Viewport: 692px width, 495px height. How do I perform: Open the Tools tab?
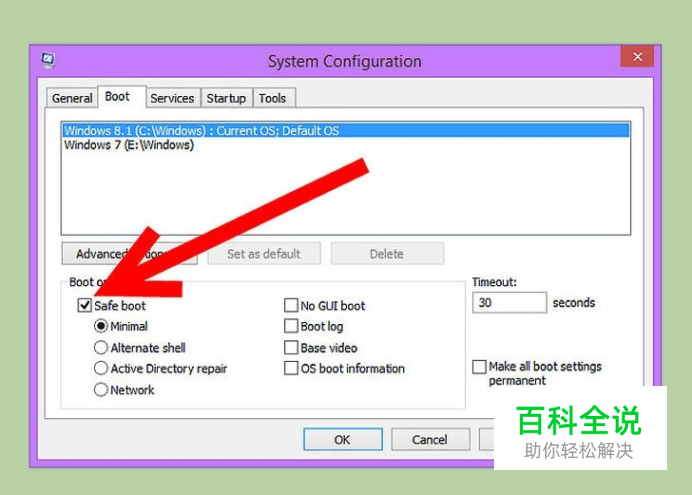click(272, 98)
